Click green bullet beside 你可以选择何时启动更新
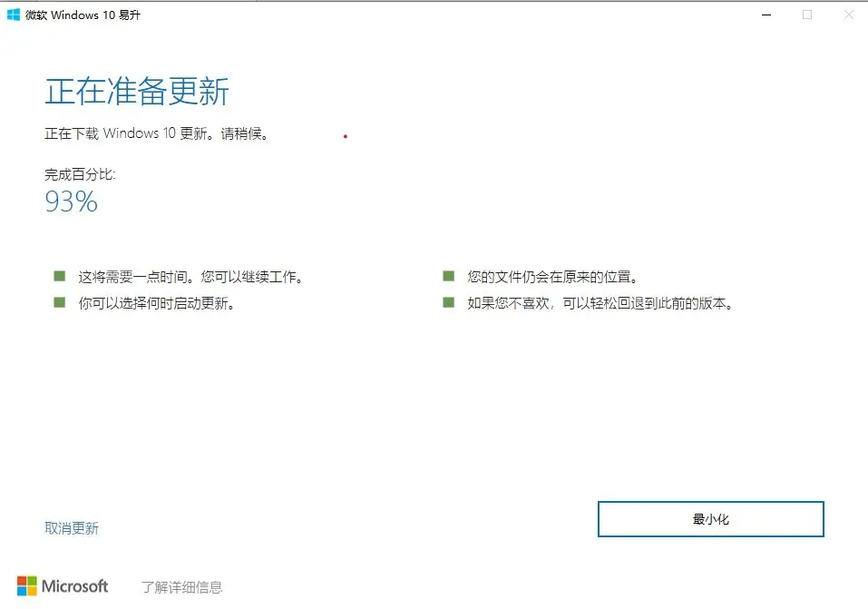The image size is (868, 609). coord(59,302)
